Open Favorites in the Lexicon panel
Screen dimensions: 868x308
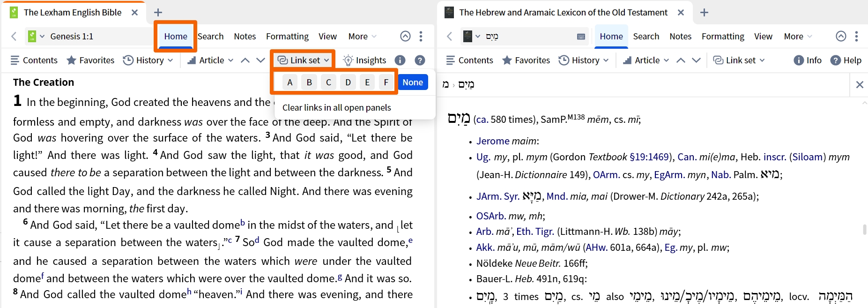coord(526,60)
